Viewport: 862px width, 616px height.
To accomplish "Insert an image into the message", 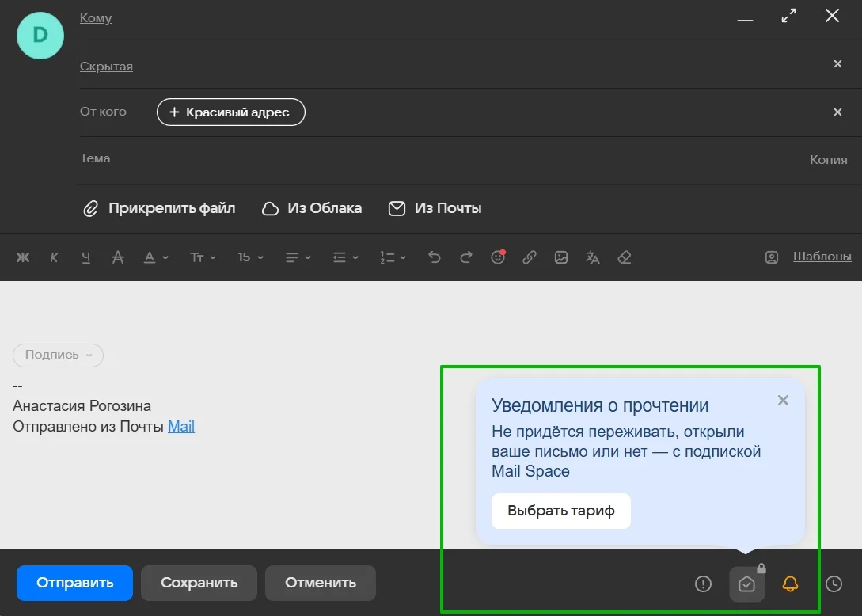I will coord(561,257).
